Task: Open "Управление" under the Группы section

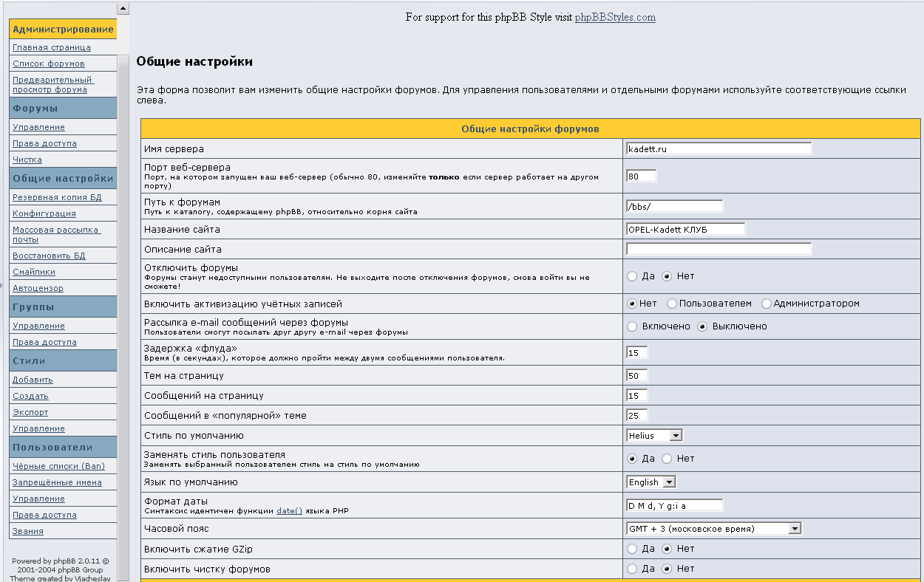Action: click(38, 326)
